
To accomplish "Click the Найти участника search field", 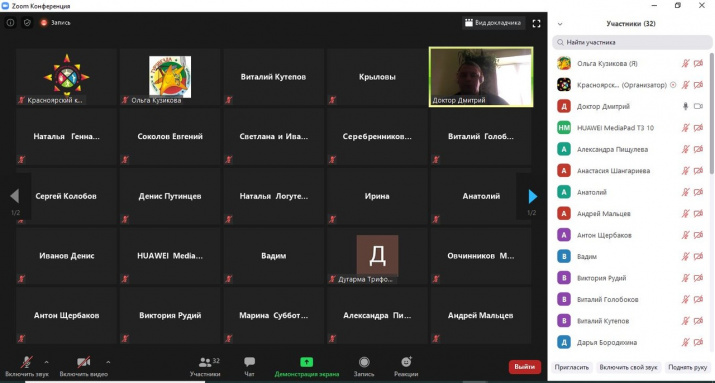I will 632,42.
